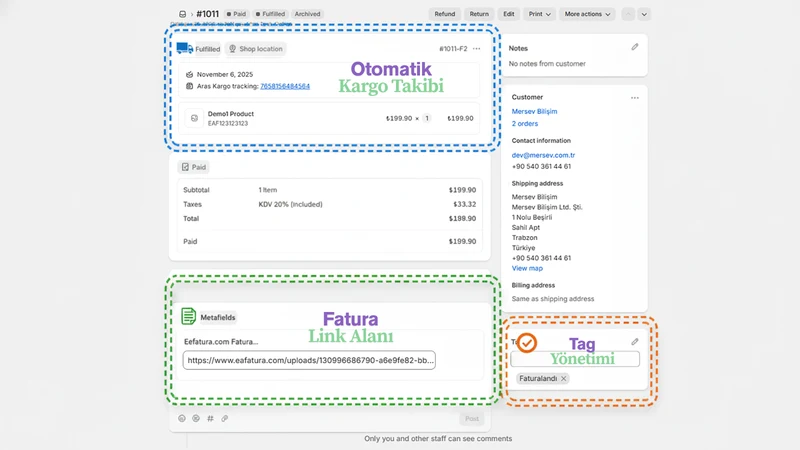Image resolution: width=800 pixels, height=450 pixels.
Task: Open the fulfillment #1011-F2 options menu
Action: 477,49
